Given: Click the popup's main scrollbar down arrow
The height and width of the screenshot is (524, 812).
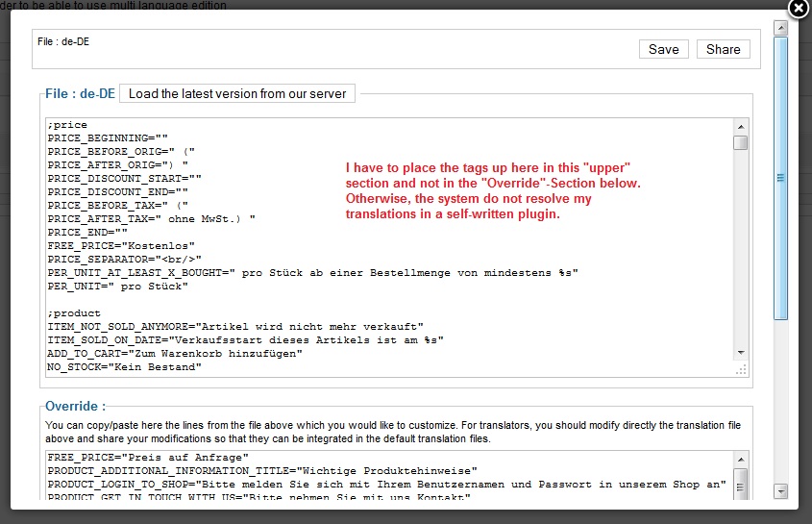Looking at the screenshot, I should tap(780, 491).
